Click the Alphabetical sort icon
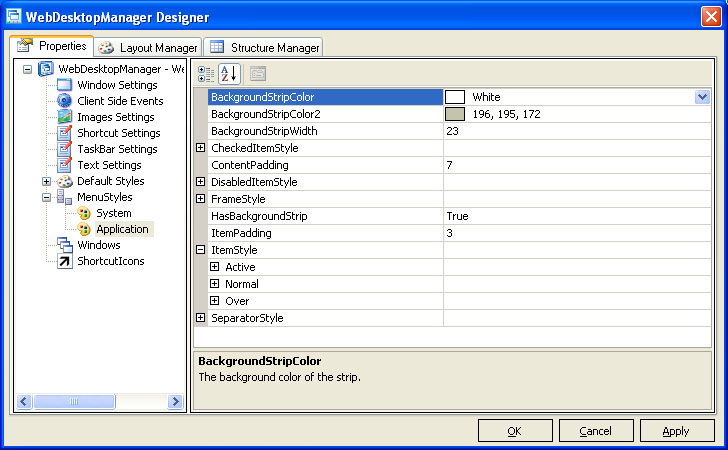The height and width of the screenshot is (450, 728). (229, 73)
